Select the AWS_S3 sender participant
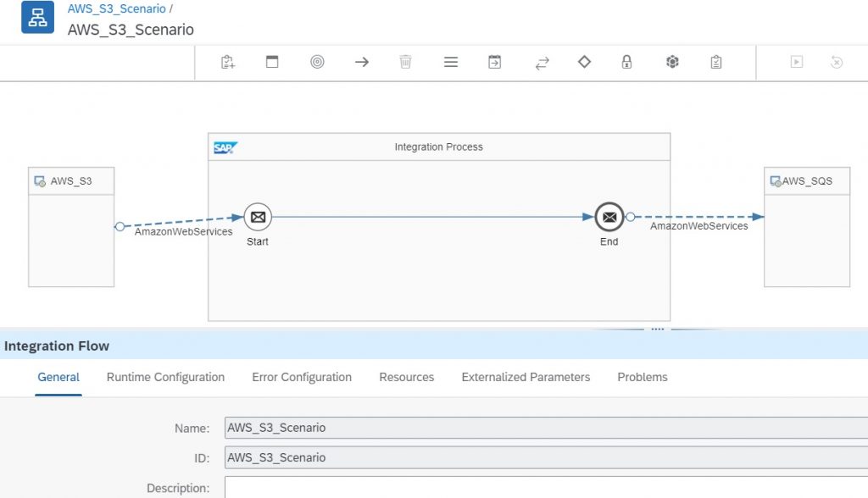Screen dimensions: 868x498 coord(71,227)
